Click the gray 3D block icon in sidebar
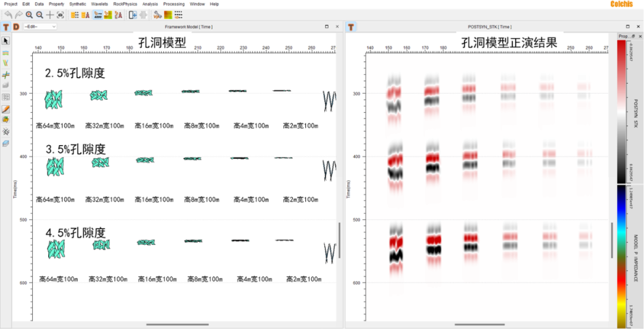The width and height of the screenshot is (644, 329). pos(6,85)
